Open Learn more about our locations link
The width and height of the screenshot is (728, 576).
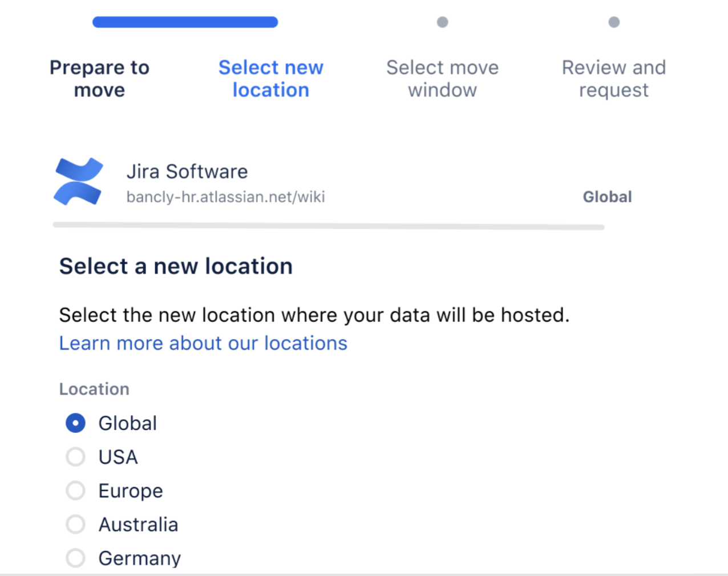(x=203, y=343)
